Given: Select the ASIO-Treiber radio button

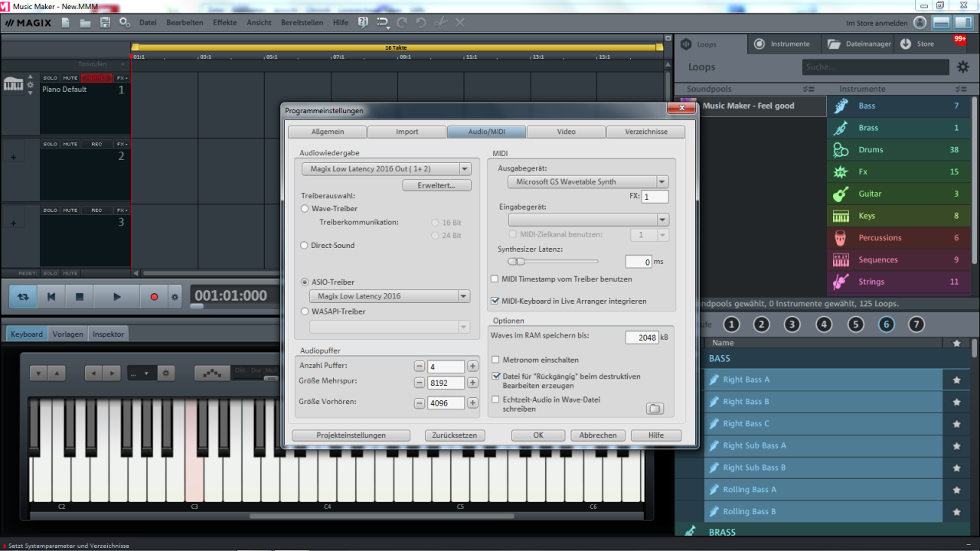Looking at the screenshot, I should click(x=305, y=282).
